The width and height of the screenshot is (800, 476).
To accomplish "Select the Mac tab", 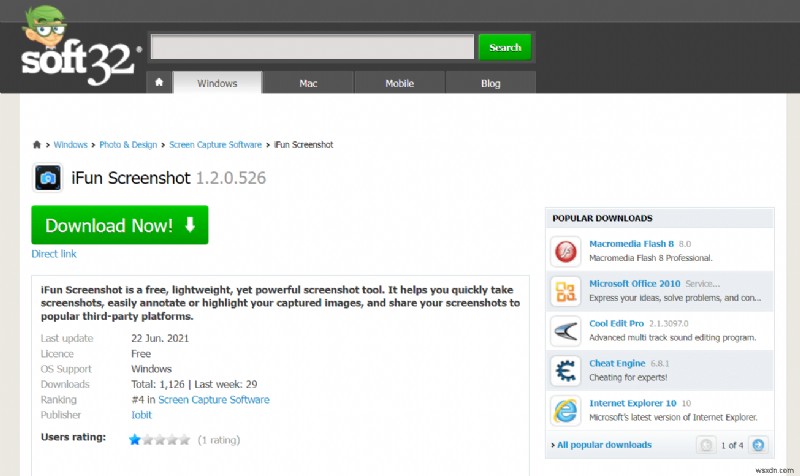I will [308, 83].
